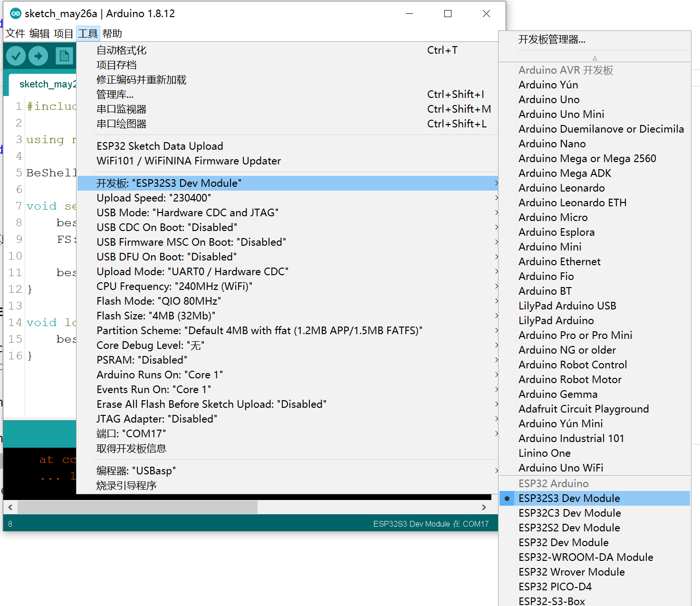The height and width of the screenshot is (606, 700).
Task: Open the 端口 COM17 submenu
Action: (x=288, y=434)
